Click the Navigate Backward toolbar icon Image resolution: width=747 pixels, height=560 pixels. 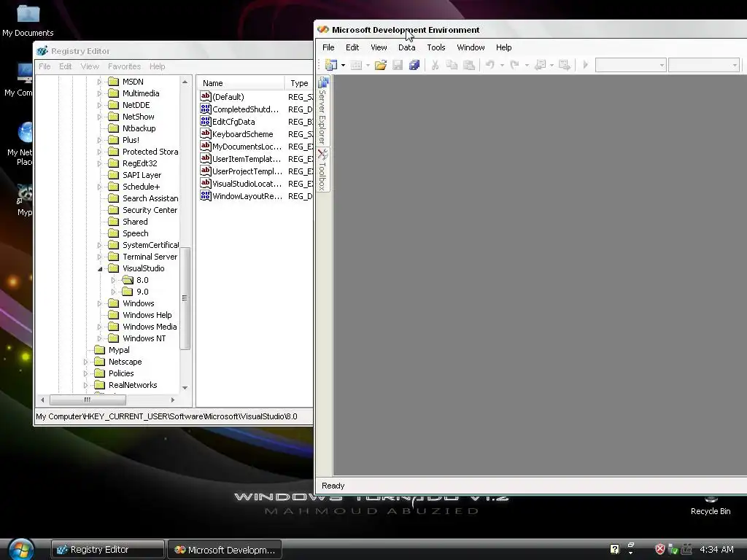[541, 65]
